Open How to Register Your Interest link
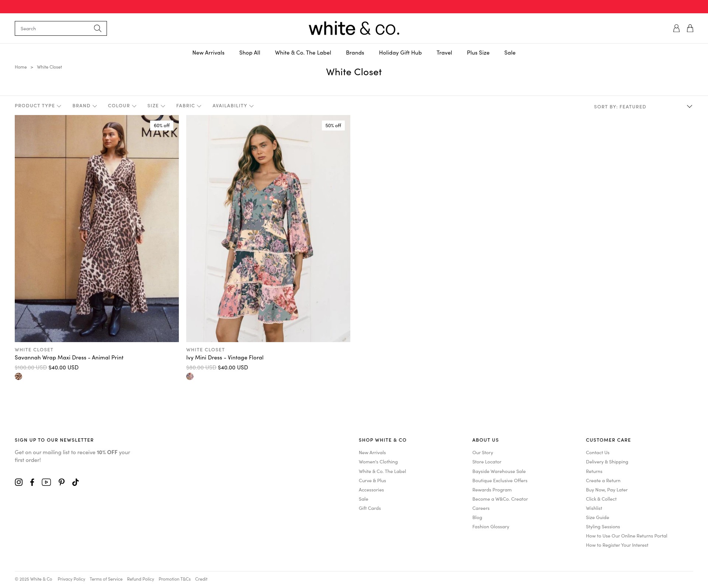The height and width of the screenshot is (588, 708). [617, 545]
